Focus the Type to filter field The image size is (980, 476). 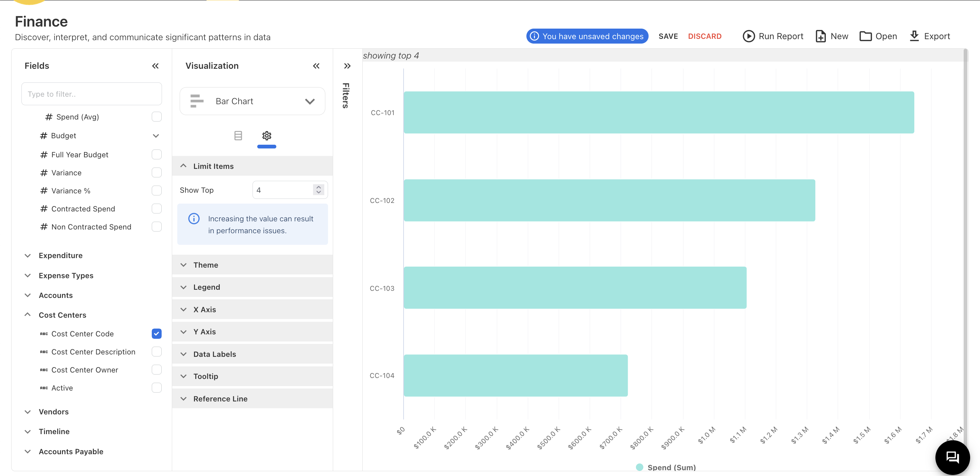pos(92,94)
